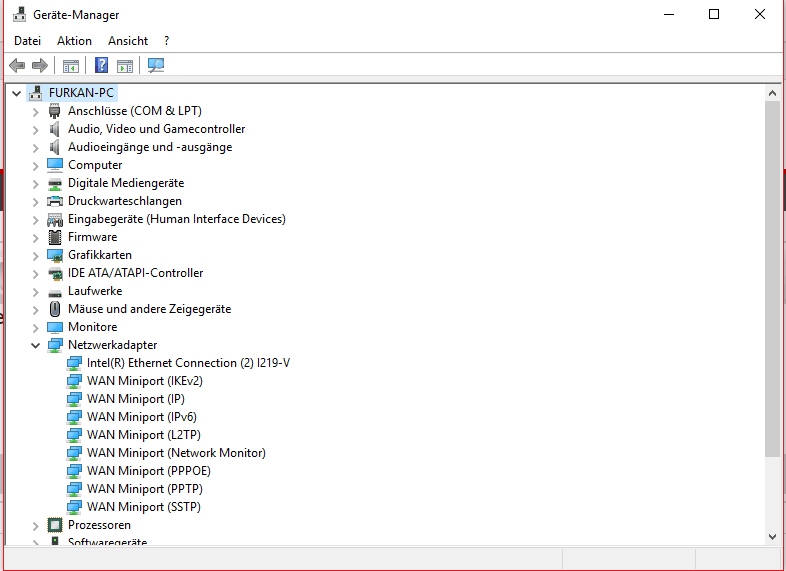This screenshot has height=571, width=786.
Task: Click the Digitale Mediengeräte icon
Action: (x=55, y=183)
